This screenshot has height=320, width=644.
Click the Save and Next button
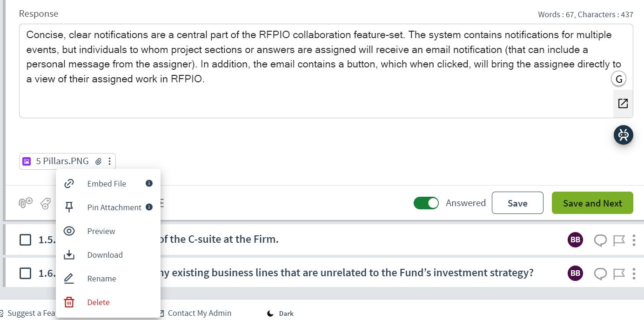point(592,203)
